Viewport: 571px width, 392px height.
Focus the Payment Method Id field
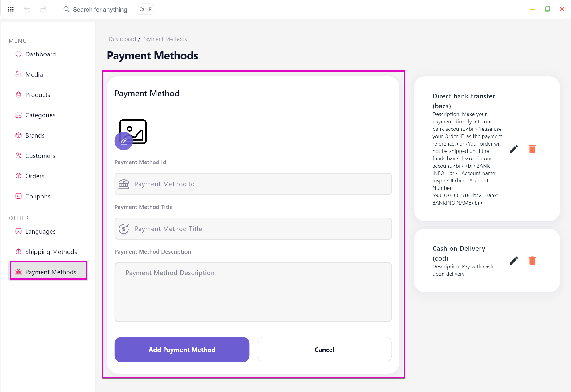point(253,184)
